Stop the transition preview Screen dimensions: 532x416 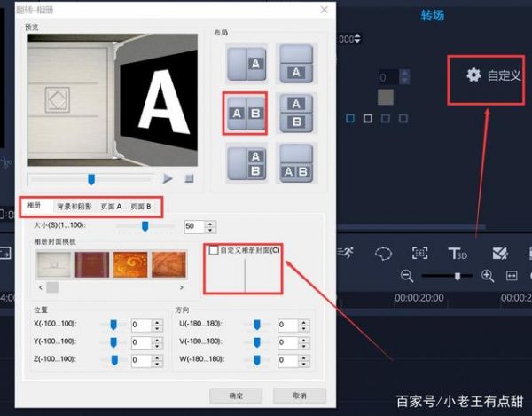click(189, 178)
